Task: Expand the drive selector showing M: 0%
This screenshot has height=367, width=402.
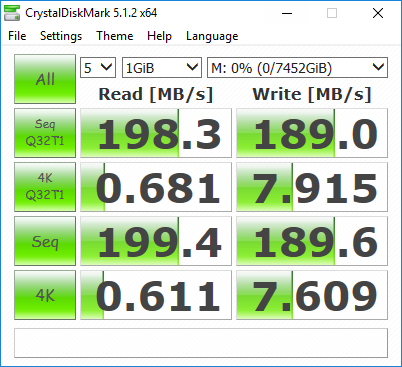Action: click(x=297, y=68)
